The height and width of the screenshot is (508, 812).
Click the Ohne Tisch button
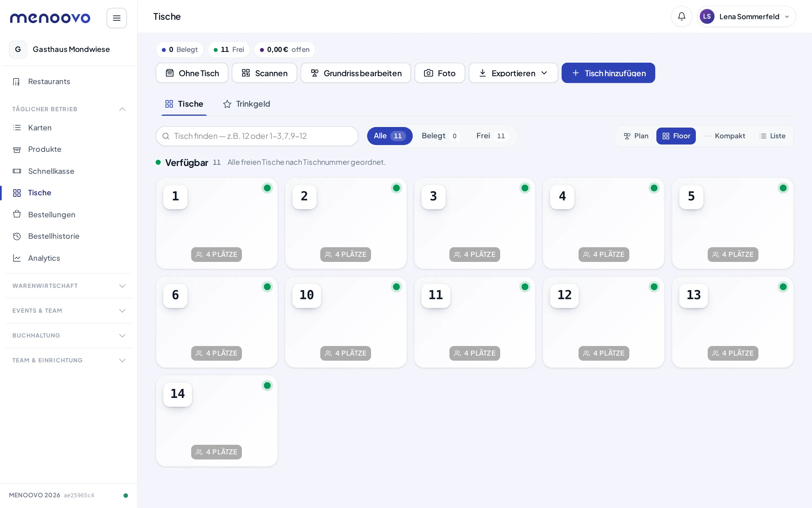(192, 73)
